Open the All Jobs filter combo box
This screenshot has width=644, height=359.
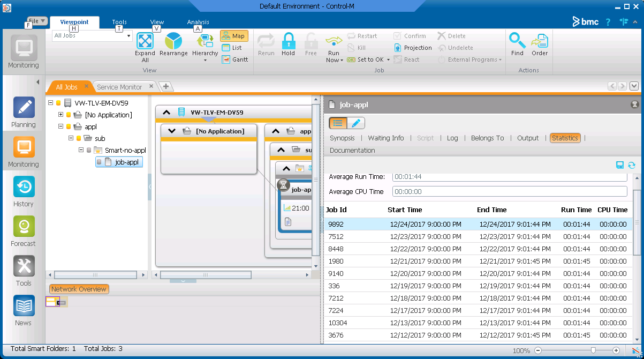pos(92,35)
